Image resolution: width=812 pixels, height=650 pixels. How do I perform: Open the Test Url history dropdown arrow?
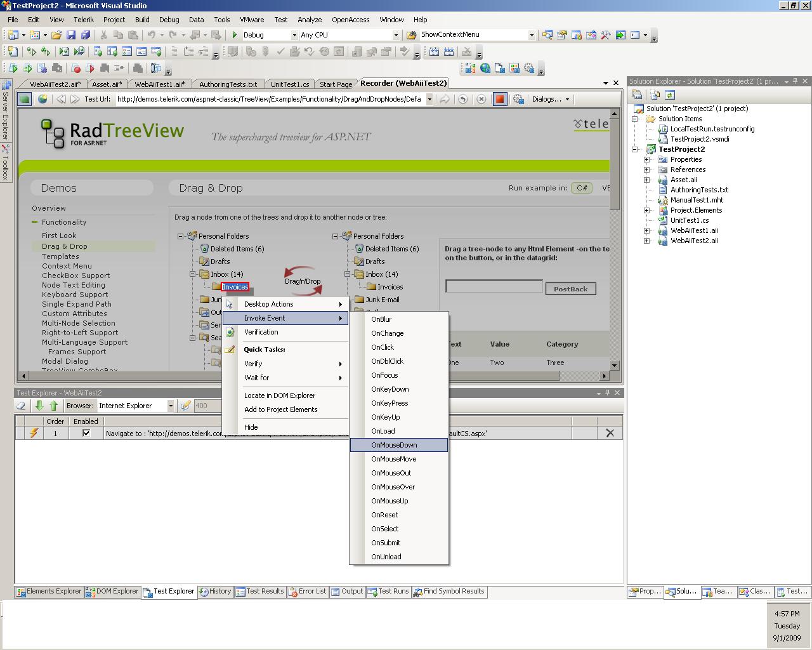tap(429, 99)
